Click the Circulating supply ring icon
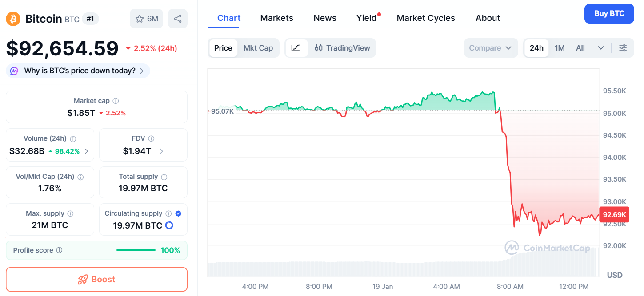This screenshot has height=296, width=644. pyautogui.click(x=169, y=225)
